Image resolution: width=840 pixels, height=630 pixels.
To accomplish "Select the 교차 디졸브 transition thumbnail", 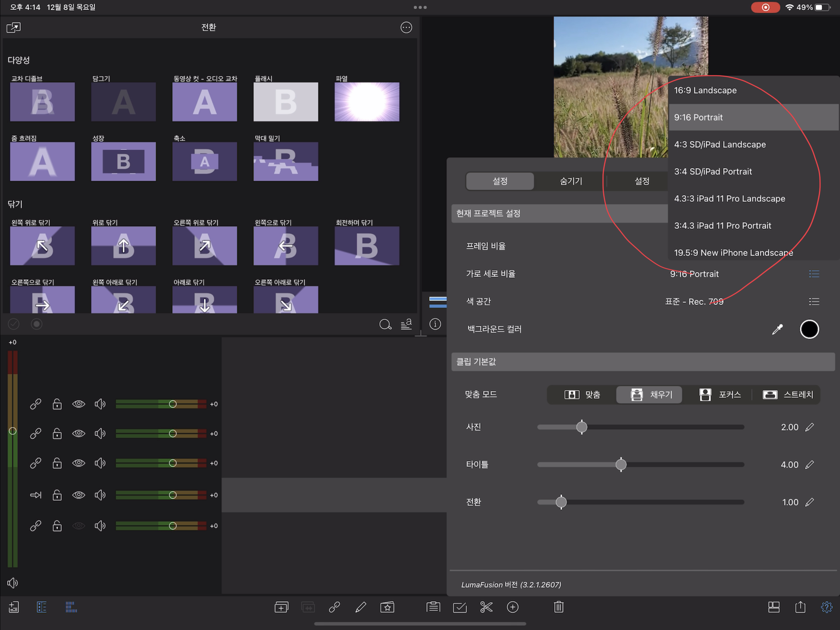I will (42, 102).
